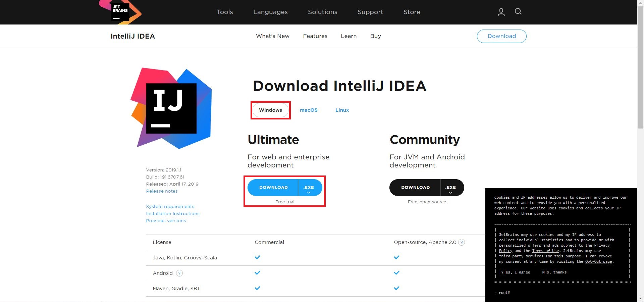Click the "Version: 2019.1.1" text
This screenshot has height=302, width=644.
pyautogui.click(x=163, y=170)
